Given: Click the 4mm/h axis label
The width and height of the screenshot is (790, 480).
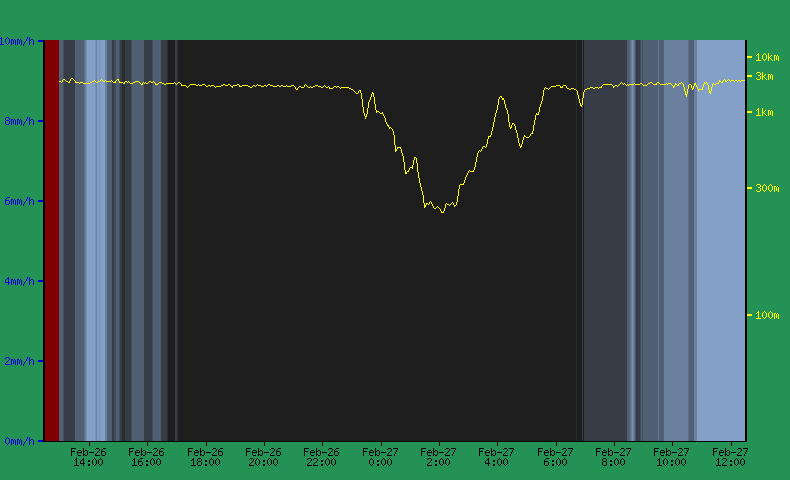Looking at the screenshot, I should [x=20, y=281].
